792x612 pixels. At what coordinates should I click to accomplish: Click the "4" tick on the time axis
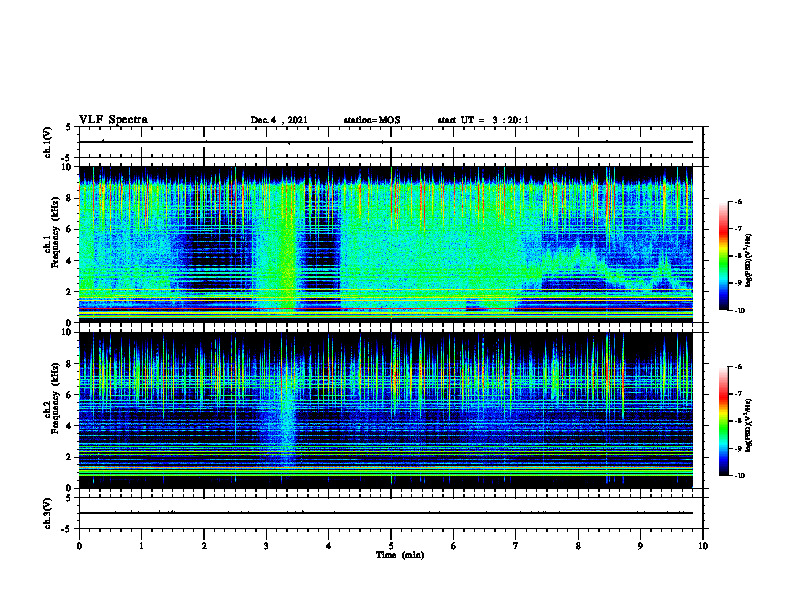point(329,546)
